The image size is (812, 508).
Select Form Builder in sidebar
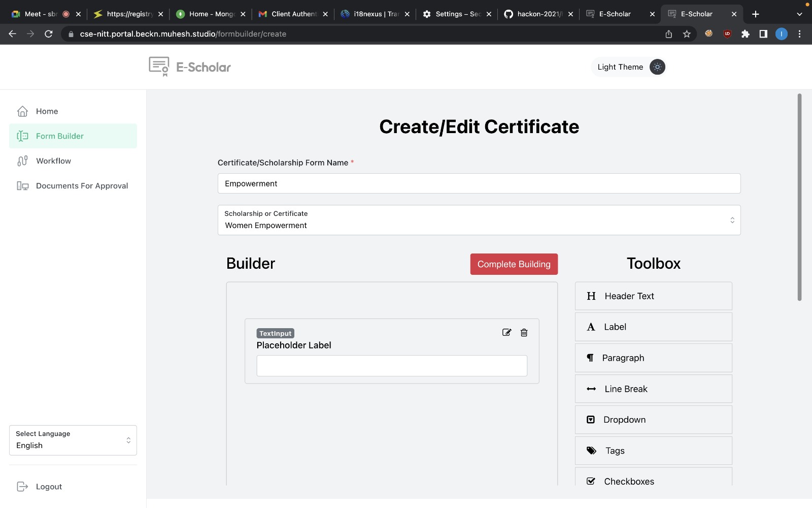coord(73,136)
